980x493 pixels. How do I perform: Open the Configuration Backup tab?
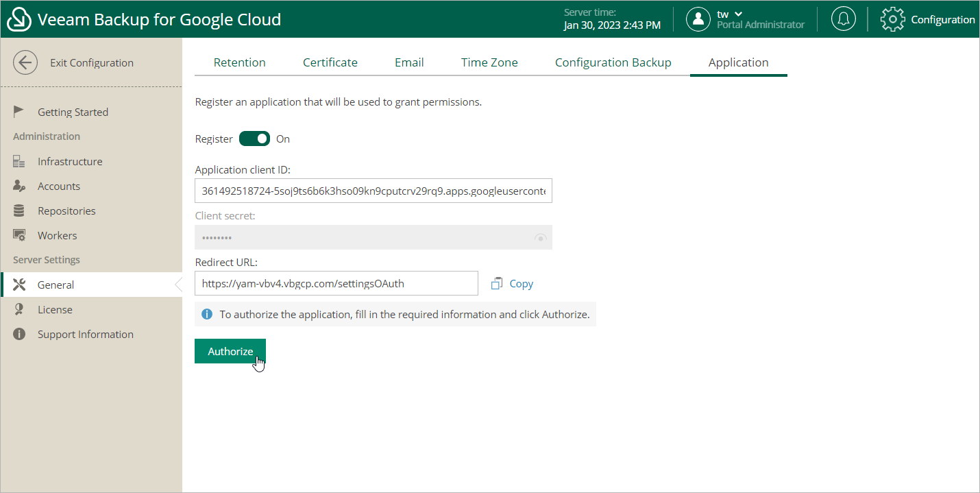[613, 62]
